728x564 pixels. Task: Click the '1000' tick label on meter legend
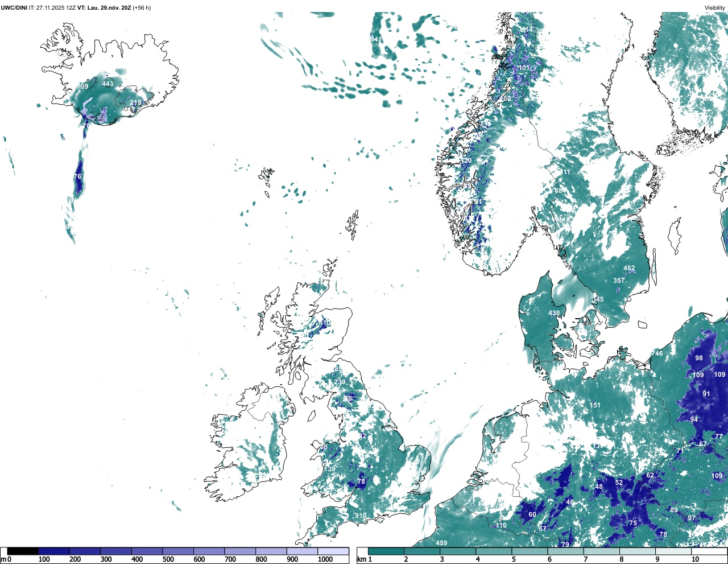(325, 559)
